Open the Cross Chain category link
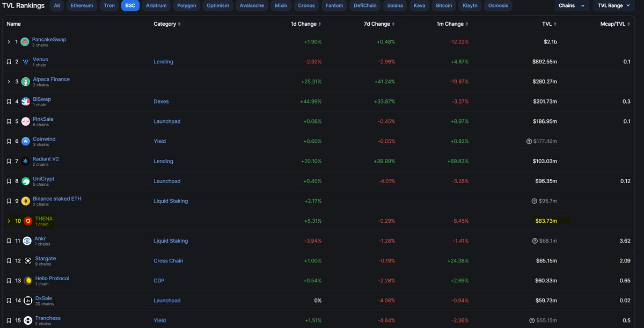 coord(169,261)
